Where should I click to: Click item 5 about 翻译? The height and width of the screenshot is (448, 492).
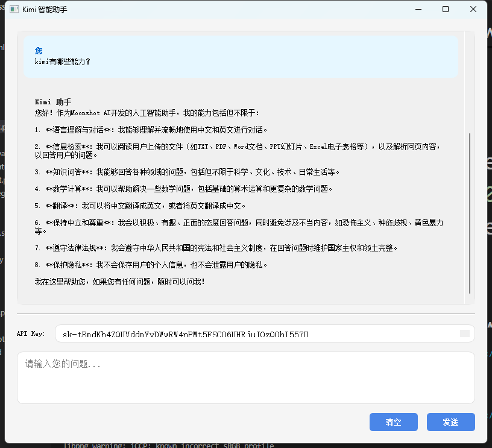click(140, 206)
